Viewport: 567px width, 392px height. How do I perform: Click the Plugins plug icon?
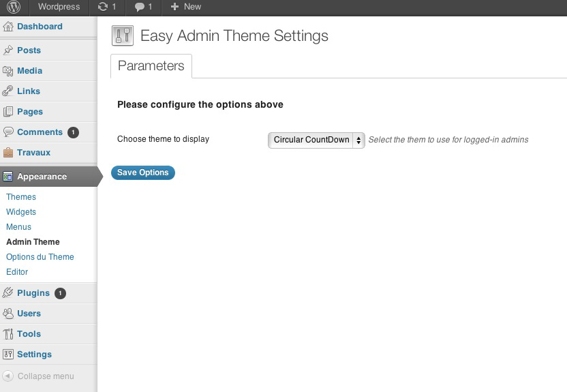click(8, 293)
